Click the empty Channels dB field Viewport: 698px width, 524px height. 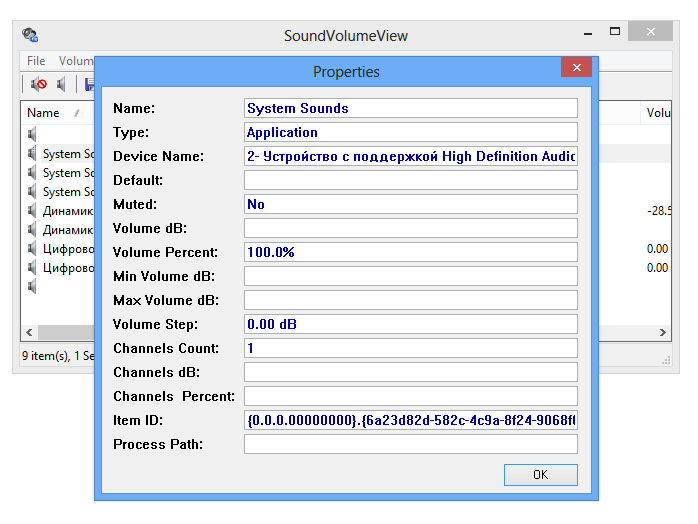click(411, 373)
